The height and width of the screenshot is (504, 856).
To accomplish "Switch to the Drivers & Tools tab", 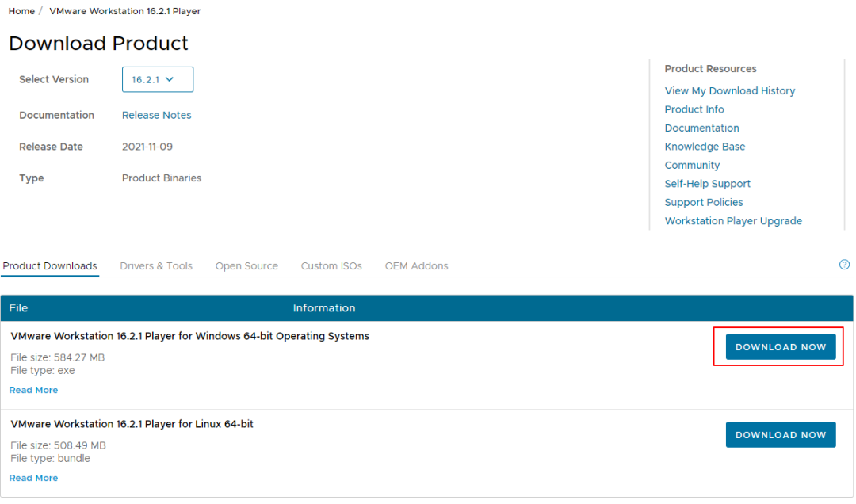I will [156, 266].
